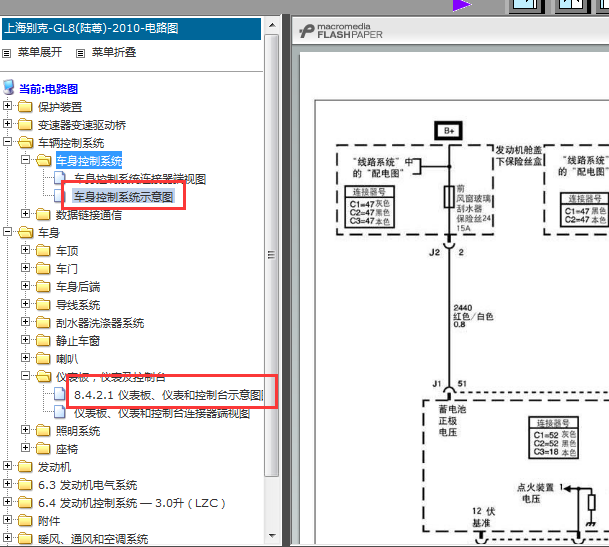Click the 车门 folder icon
This screenshot has width=609, height=547.
[43, 268]
